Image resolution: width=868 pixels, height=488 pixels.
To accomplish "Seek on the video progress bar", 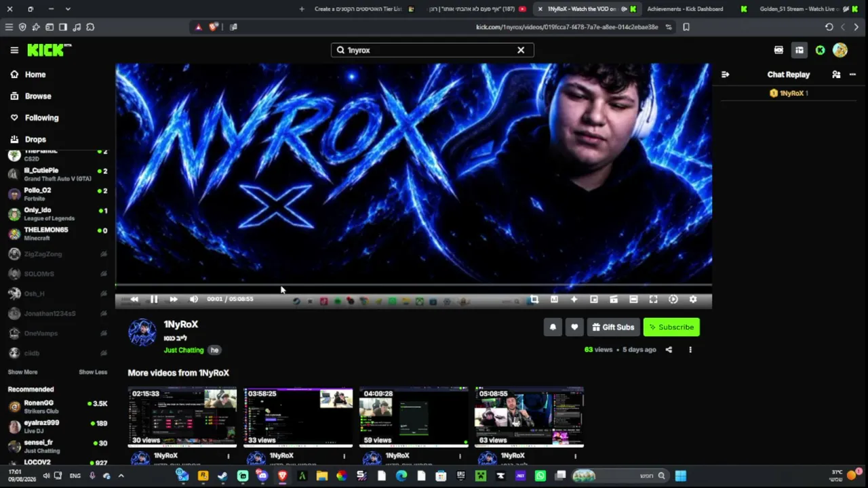I will point(414,286).
